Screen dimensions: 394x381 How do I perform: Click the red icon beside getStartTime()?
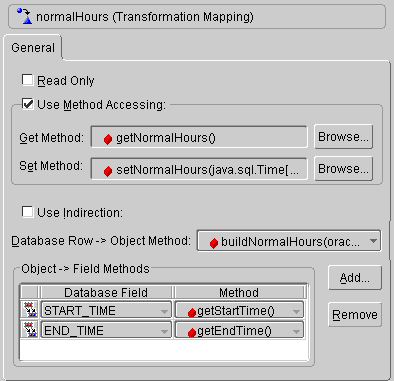(x=192, y=312)
